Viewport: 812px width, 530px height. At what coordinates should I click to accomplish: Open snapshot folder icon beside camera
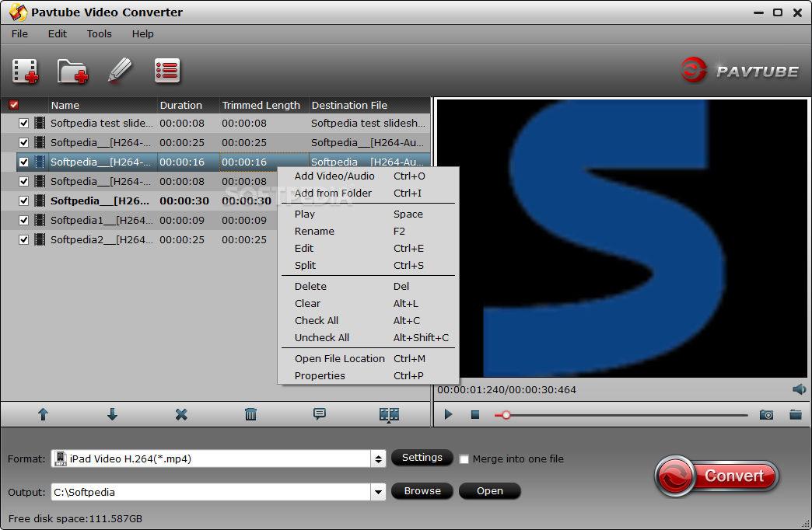click(796, 414)
